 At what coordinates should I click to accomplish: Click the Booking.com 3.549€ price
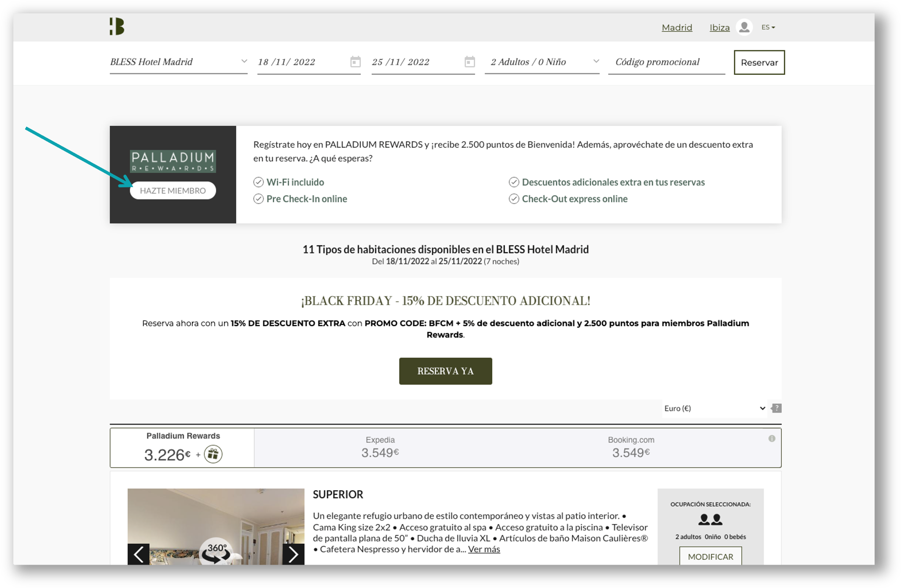coord(631,453)
